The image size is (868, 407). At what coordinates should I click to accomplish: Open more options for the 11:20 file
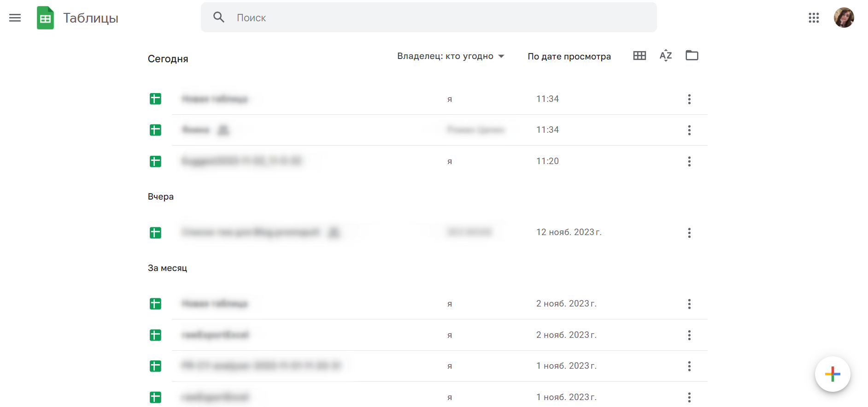coord(689,161)
